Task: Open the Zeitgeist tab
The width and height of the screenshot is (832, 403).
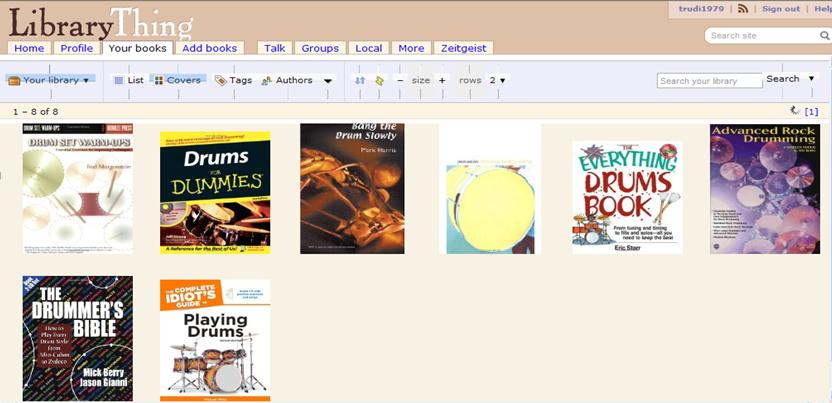Action: pos(464,48)
